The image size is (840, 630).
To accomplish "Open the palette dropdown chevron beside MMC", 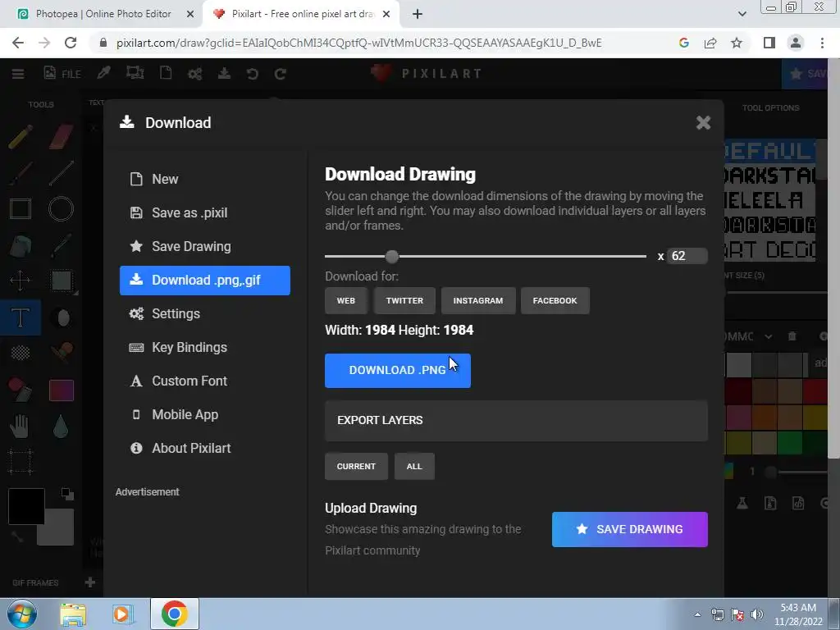I will (768, 336).
